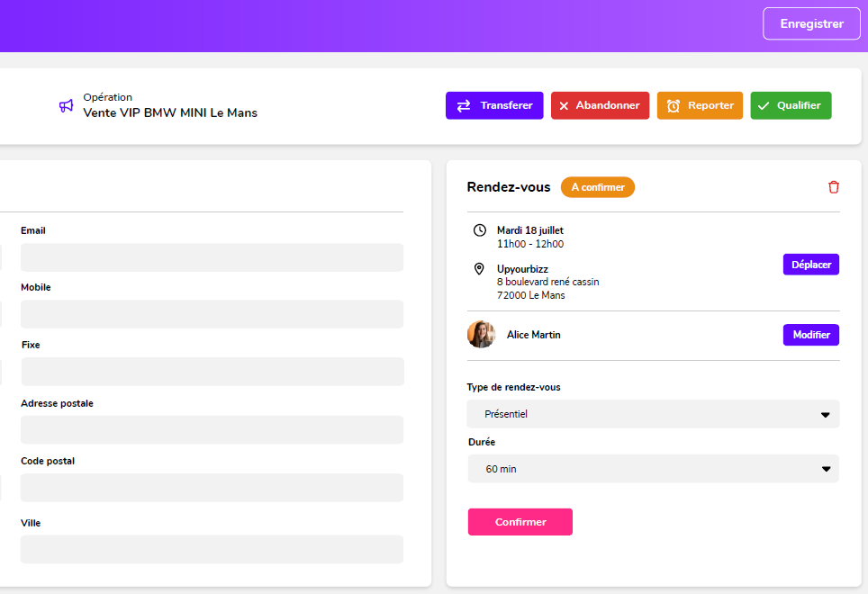
Task: Click into the Mobile input field
Action: click(x=212, y=314)
